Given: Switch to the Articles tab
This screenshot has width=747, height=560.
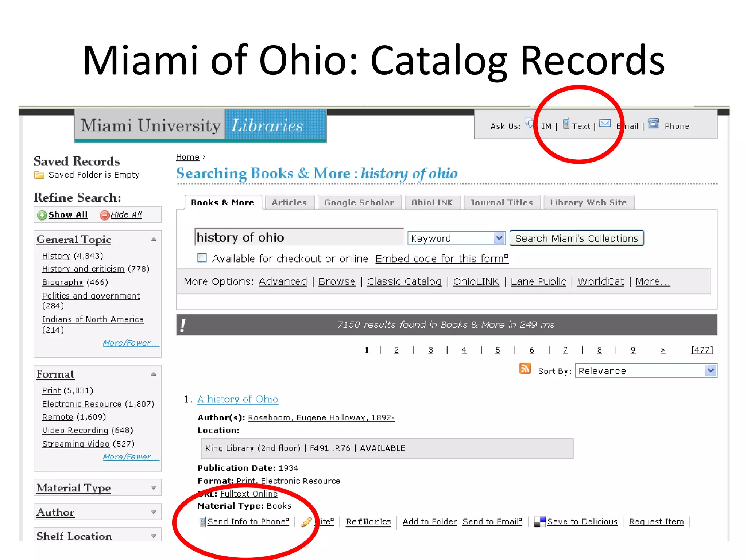Looking at the screenshot, I should [289, 202].
